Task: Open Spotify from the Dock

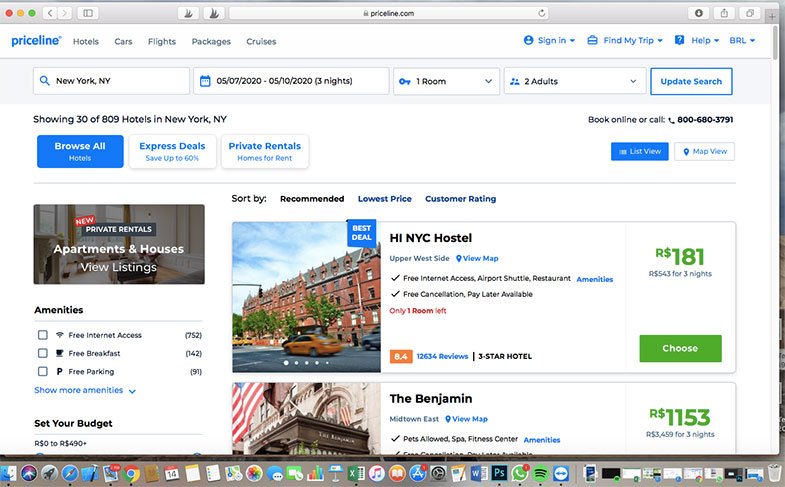Action: click(x=540, y=473)
